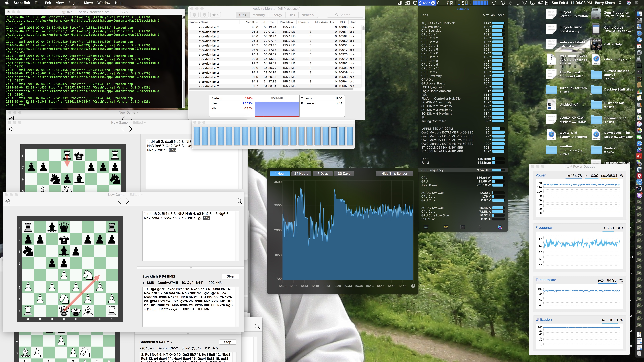Click flip board triangle in middle Stockfish window
This screenshot has height=362, width=644.
(11, 129)
